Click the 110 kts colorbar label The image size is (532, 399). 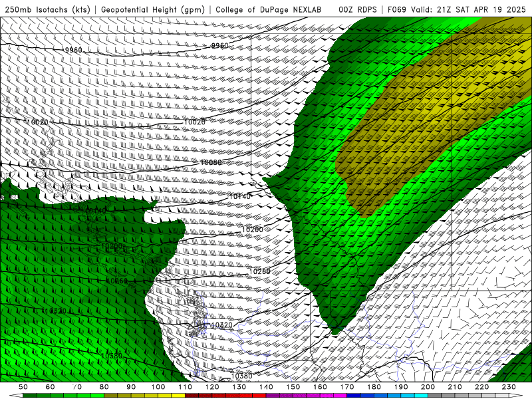[186, 387]
